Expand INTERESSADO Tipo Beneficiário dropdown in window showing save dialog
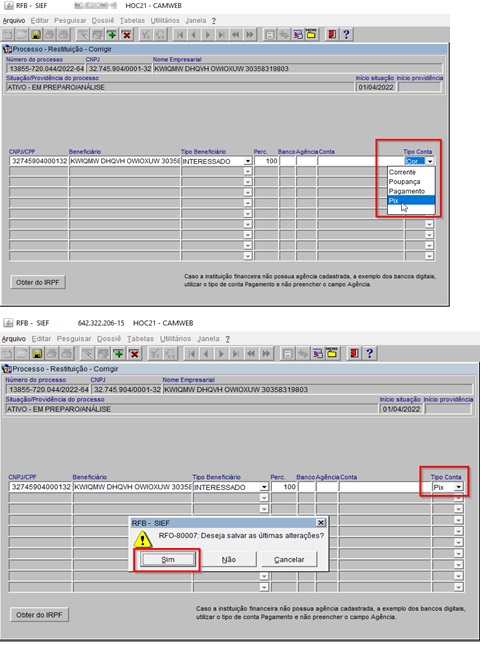Image resolution: width=488 pixels, height=645 pixels. click(264, 487)
